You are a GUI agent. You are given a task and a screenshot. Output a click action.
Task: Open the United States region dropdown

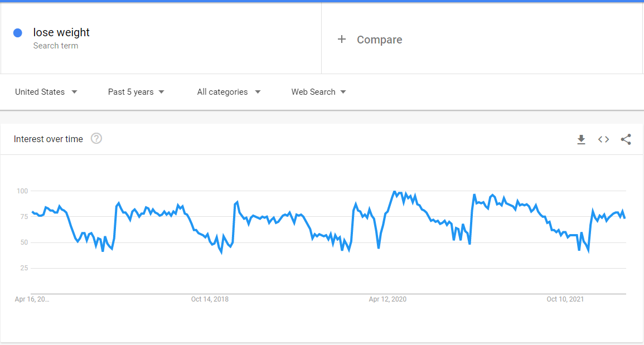point(46,92)
